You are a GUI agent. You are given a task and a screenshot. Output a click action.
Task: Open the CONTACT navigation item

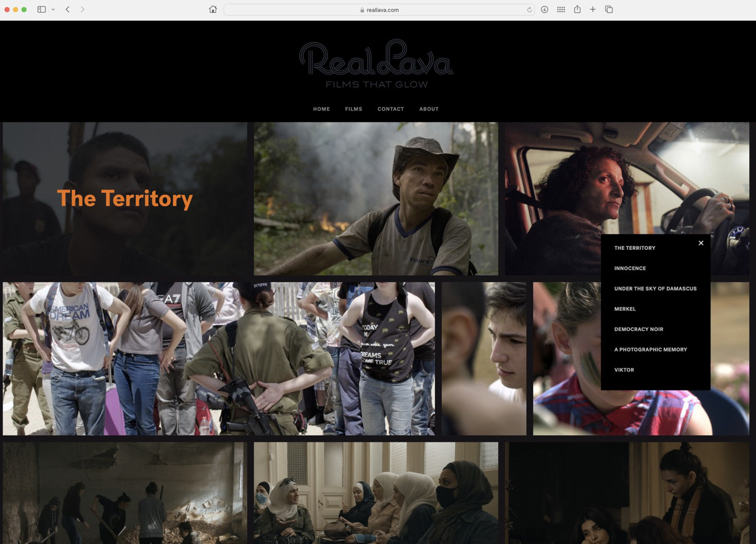390,109
